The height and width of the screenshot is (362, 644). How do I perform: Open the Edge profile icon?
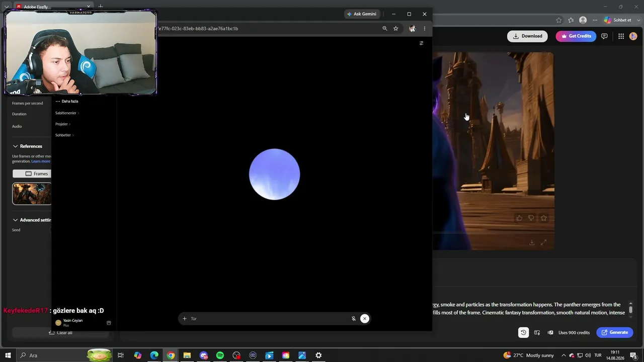[583, 20]
